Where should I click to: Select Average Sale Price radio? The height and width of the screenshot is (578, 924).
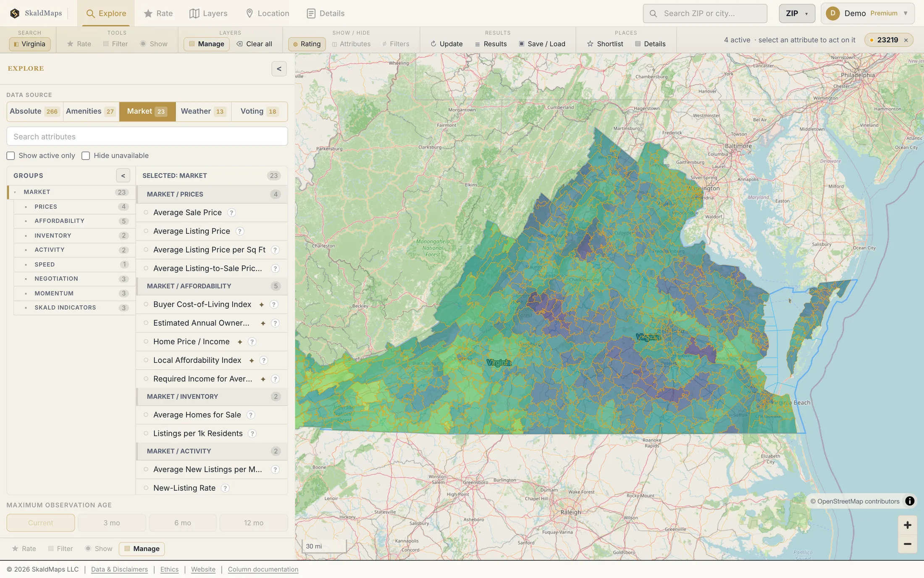pos(146,213)
